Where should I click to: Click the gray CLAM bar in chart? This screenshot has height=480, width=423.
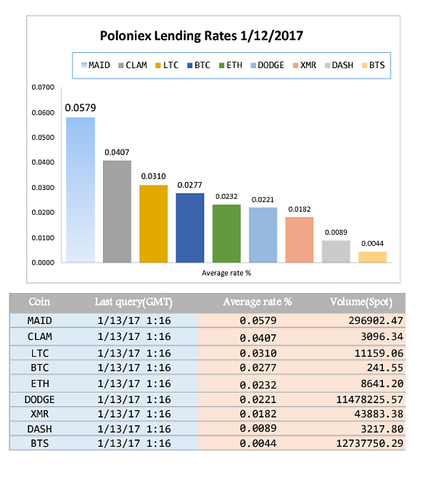tap(117, 212)
